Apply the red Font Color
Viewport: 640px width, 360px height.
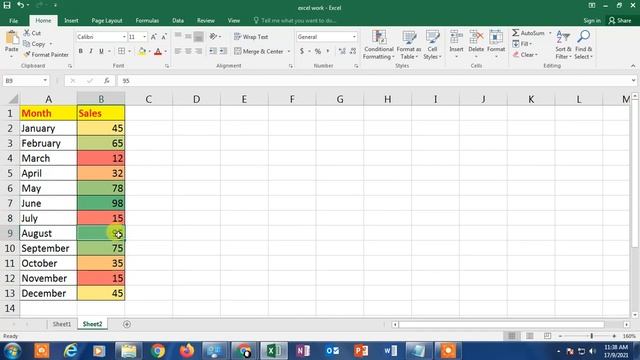coord(158,51)
